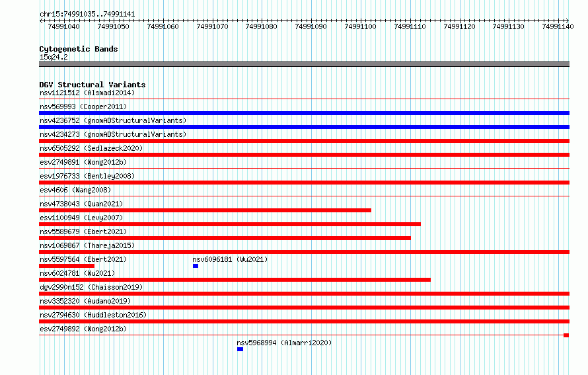Click the 15q24.2 band label

[54, 57]
